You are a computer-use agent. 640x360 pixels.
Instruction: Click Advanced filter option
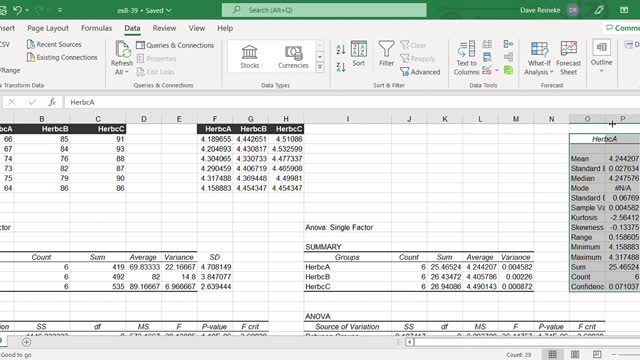pyautogui.click(x=420, y=72)
